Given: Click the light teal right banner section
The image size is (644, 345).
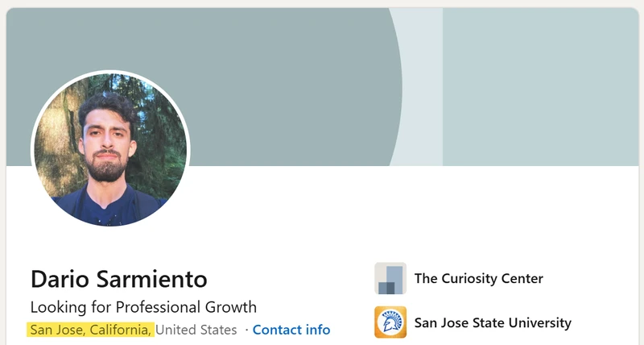Looking at the screenshot, I should (x=540, y=87).
